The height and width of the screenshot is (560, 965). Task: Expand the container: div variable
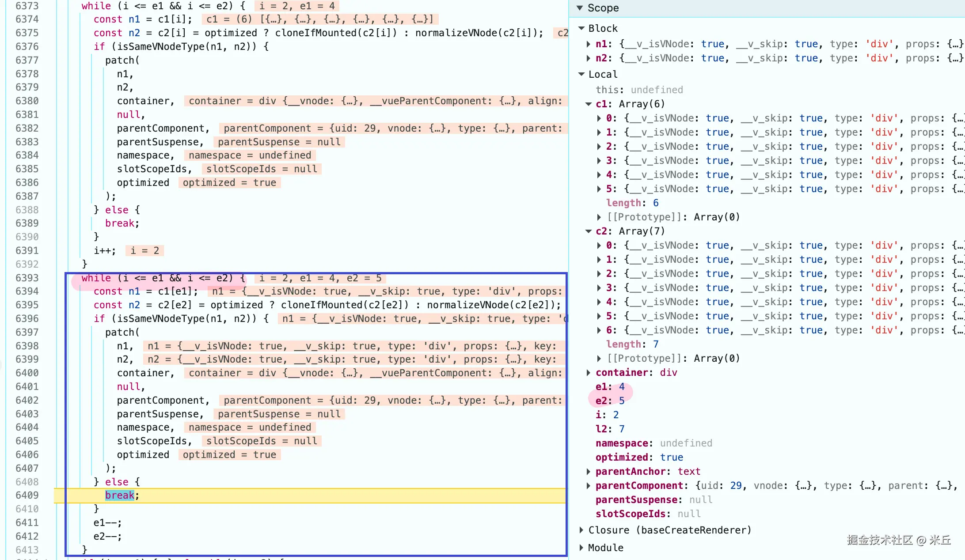pyautogui.click(x=589, y=373)
